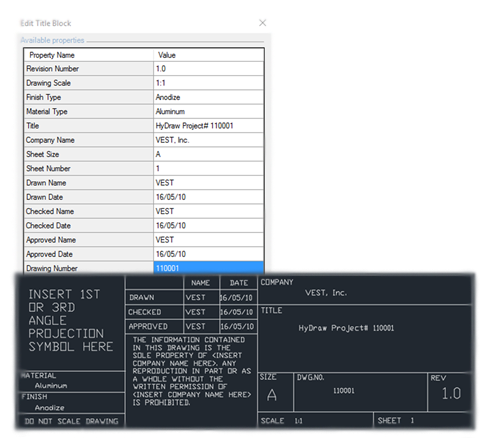
Task: Click REV value 1.0 in title block
Action: pyautogui.click(x=451, y=394)
